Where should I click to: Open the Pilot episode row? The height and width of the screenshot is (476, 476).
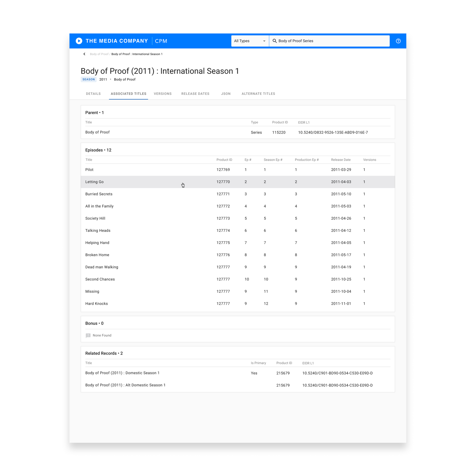tap(89, 170)
